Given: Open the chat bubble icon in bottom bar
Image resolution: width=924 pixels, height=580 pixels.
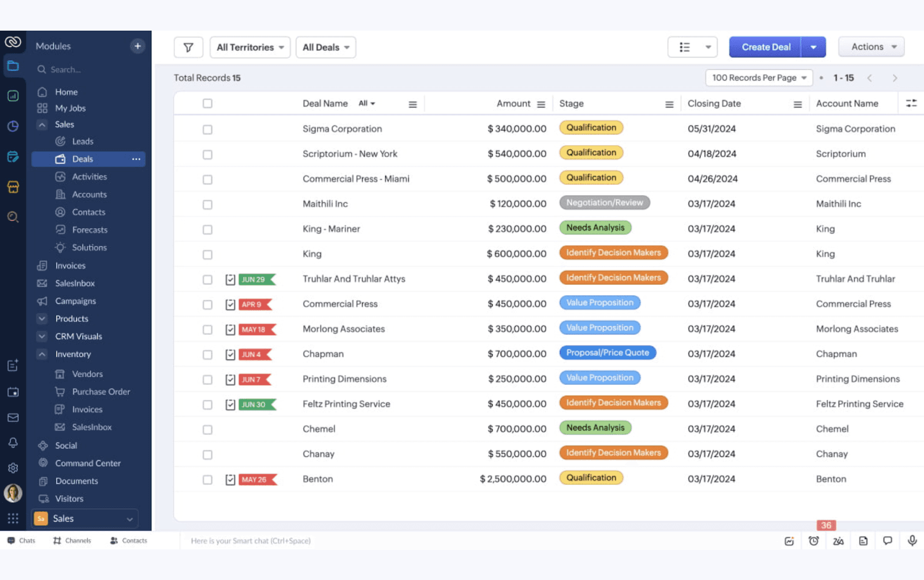Looking at the screenshot, I should coord(888,541).
